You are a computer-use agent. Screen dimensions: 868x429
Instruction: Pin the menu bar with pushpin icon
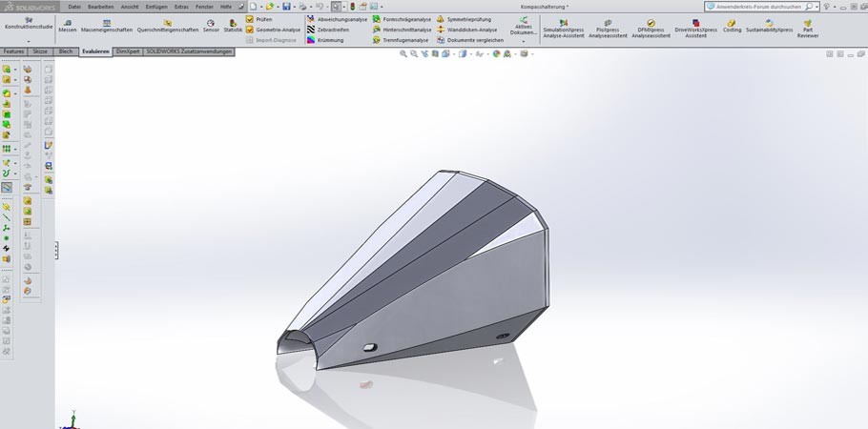[x=240, y=7]
